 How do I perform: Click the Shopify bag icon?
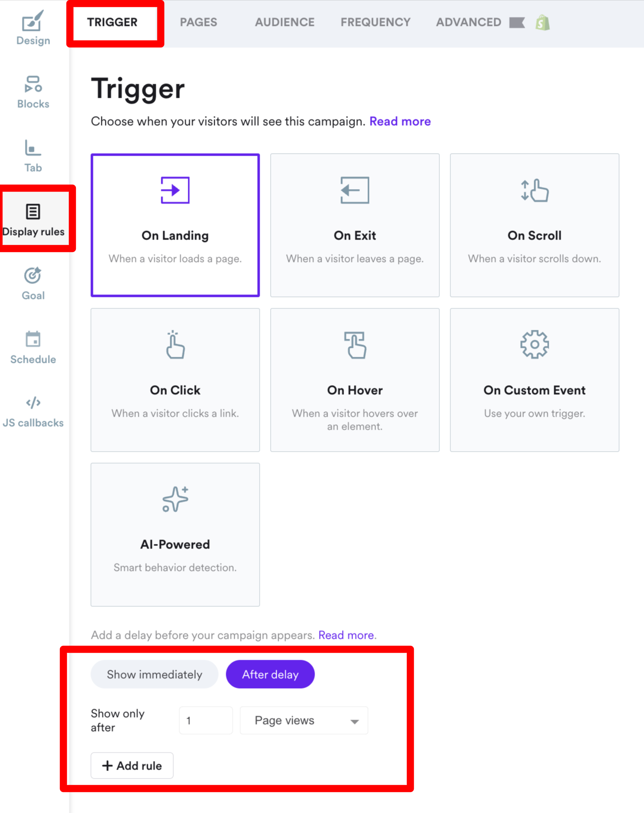[543, 23]
